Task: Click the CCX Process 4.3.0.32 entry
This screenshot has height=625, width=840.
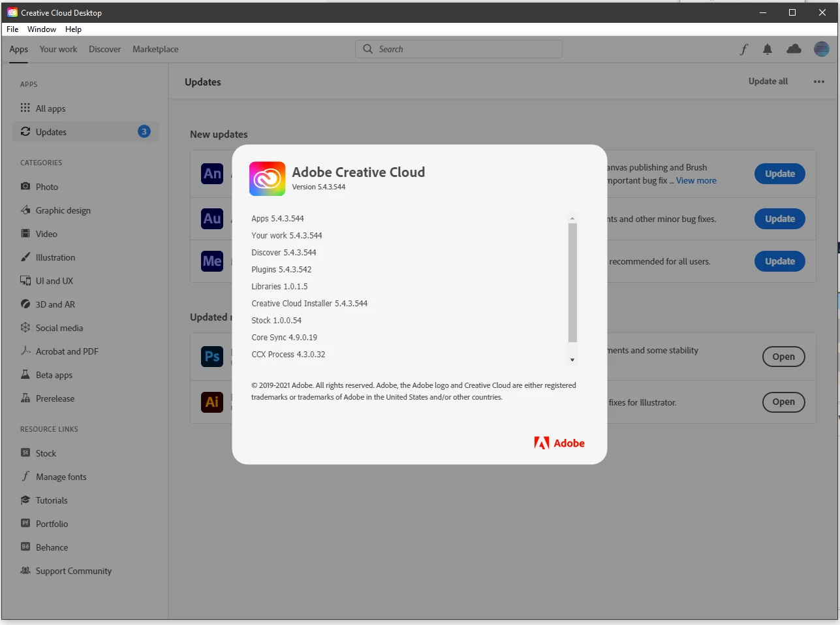Action: pyautogui.click(x=288, y=355)
